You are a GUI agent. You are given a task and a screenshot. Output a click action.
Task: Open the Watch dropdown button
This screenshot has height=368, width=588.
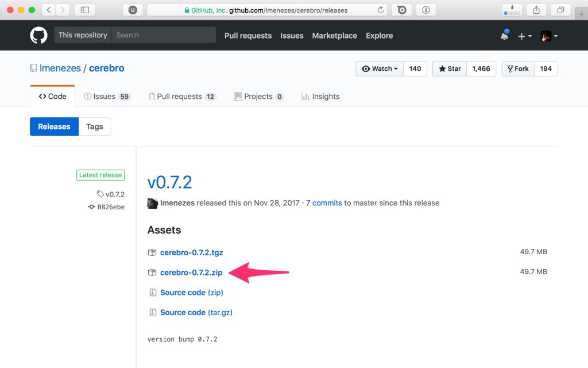point(380,69)
